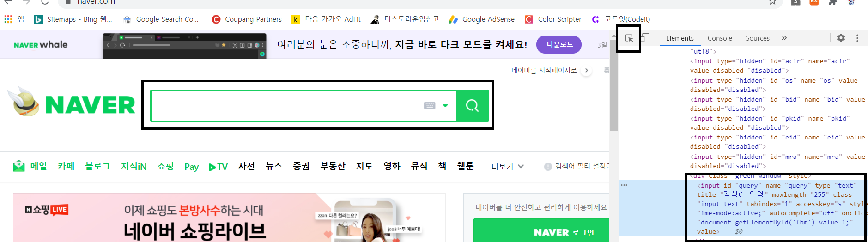Open Coupang Partners bookmark
Viewport: 868px width, 242px height.
coord(247,19)
